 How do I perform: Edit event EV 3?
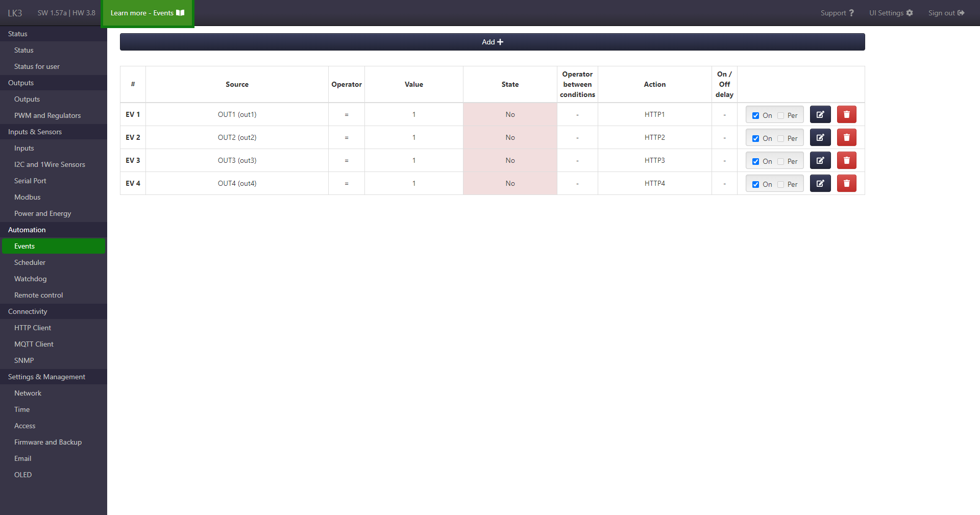(x=820, y=160)
